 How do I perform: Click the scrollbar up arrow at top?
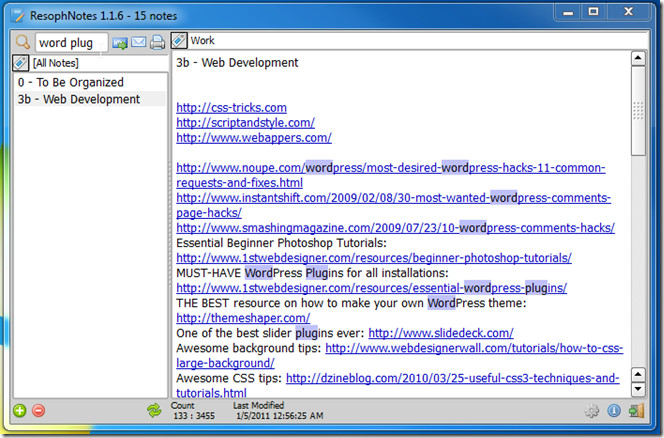pos(638,58)
